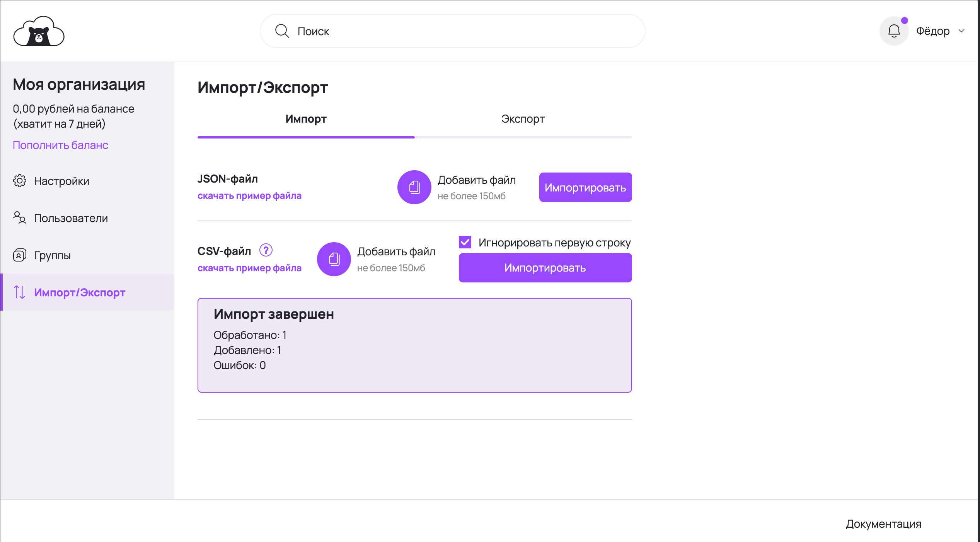Click the CSV help question mark icon

point(266,250)
